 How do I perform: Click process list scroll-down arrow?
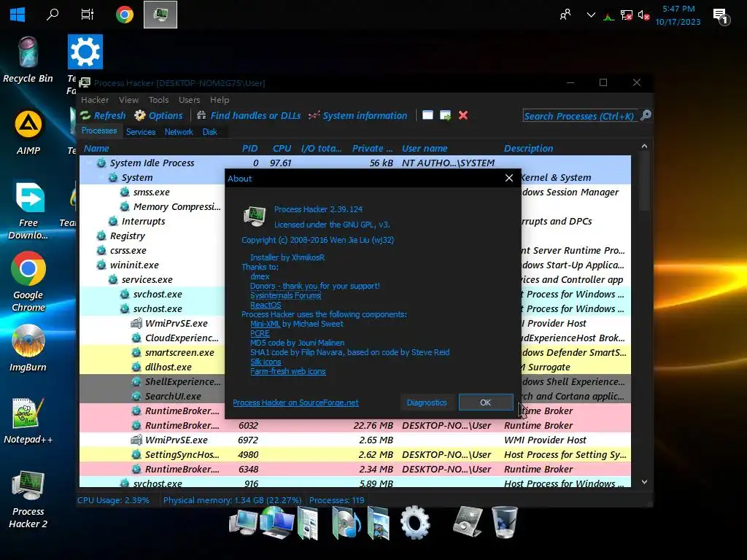644,482
